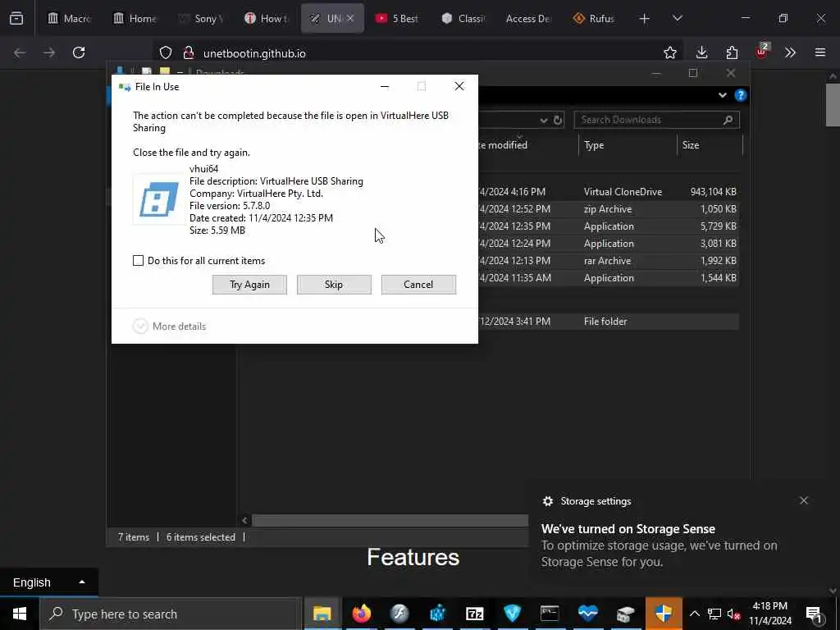
Task: Open Flash Player from the taskbar
Action: pos(399,614)
